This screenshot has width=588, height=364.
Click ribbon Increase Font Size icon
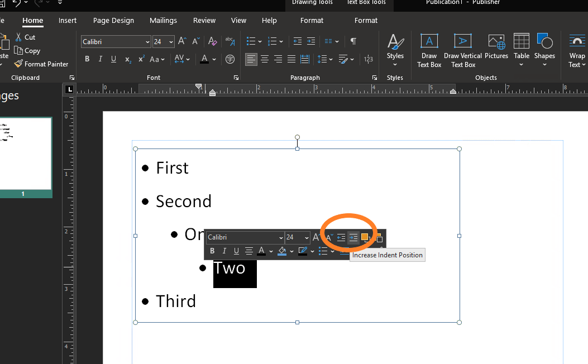pyautogui.click(x=182, y=41)
